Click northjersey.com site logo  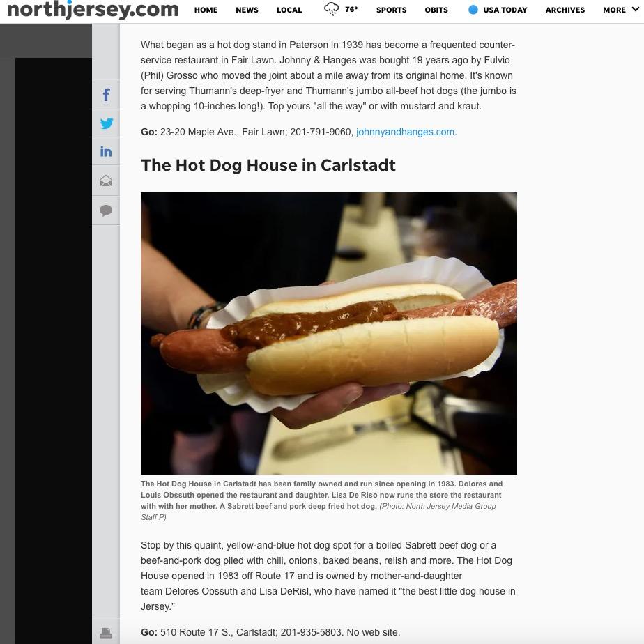[x=93, y=10]
